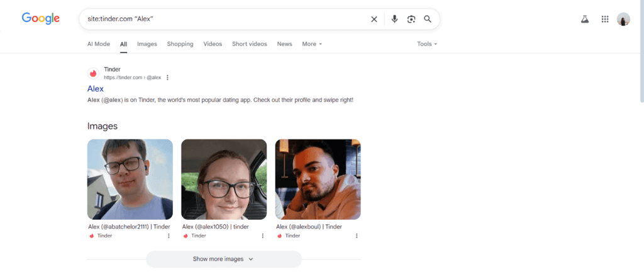
Task: Click Tinder source under @abatchelor2111 image
Action: click(101, 235)
